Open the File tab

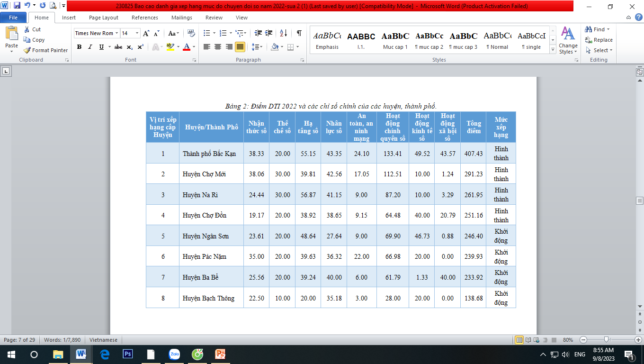click(x=13, y=18)
